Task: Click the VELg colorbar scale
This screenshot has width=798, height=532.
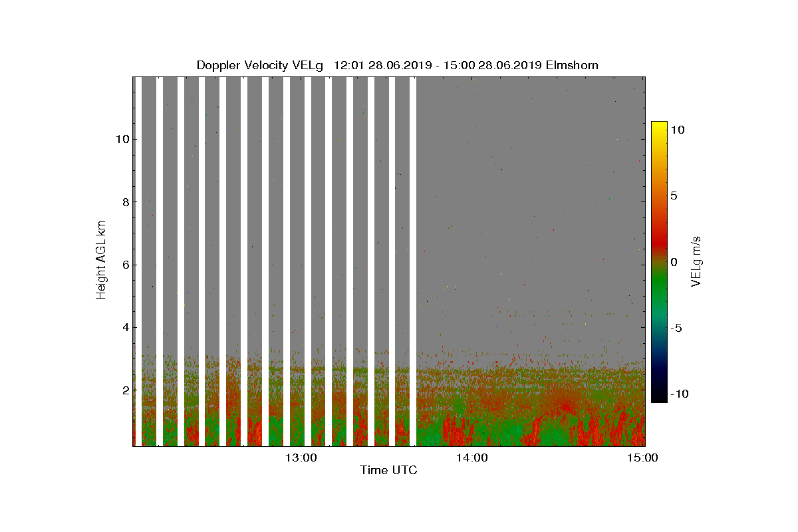Action: coord(659,262)
